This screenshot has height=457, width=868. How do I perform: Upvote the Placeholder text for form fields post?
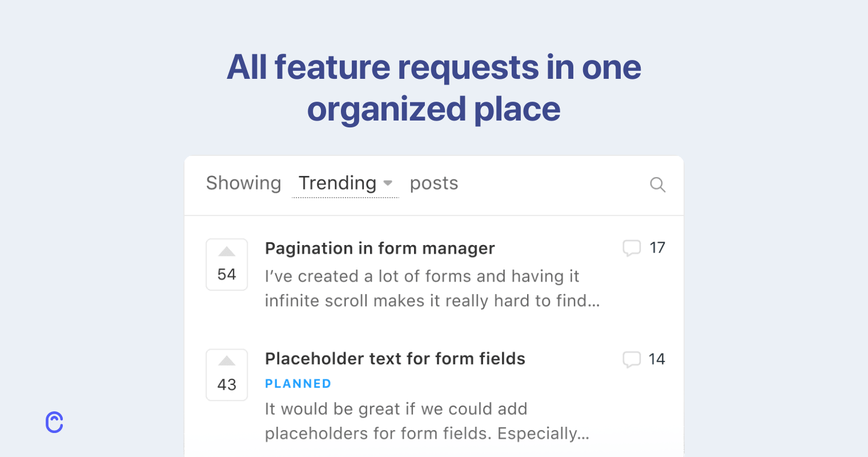[227, 361]
